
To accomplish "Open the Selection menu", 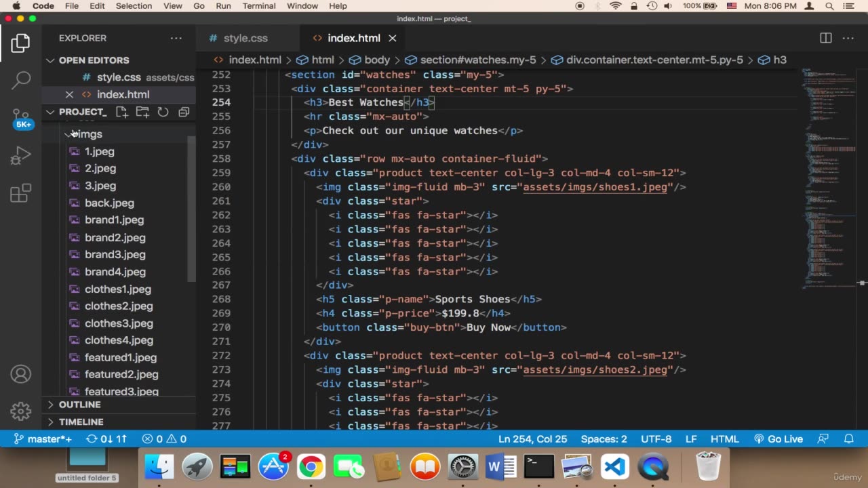I will 134,6.
